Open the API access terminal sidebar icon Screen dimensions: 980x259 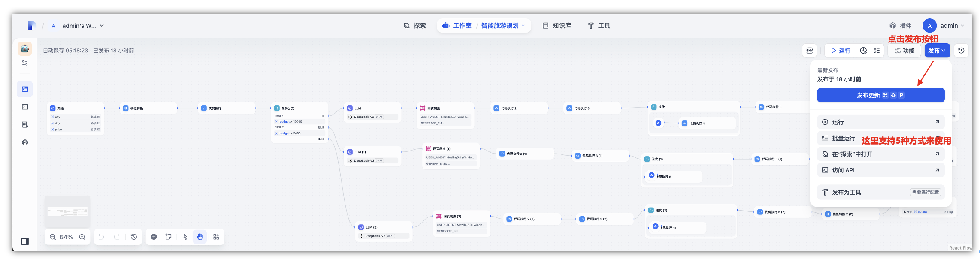coord(25,107)
